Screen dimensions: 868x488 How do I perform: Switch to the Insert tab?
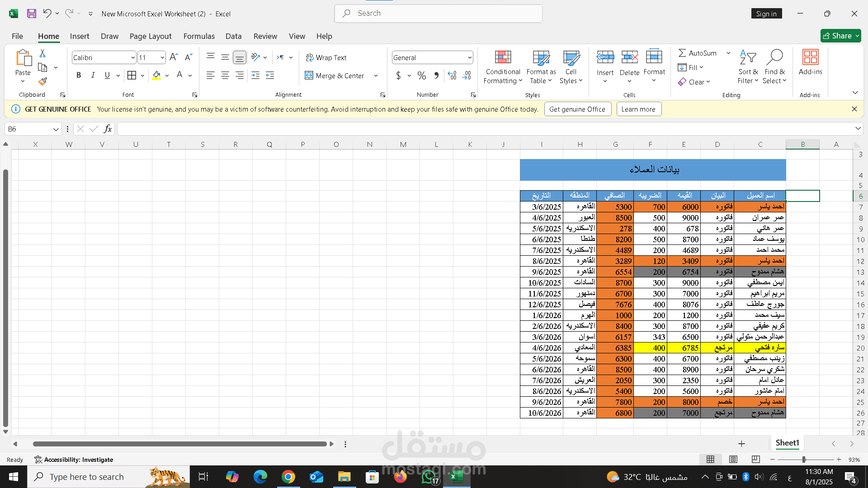tap(80, 36)
